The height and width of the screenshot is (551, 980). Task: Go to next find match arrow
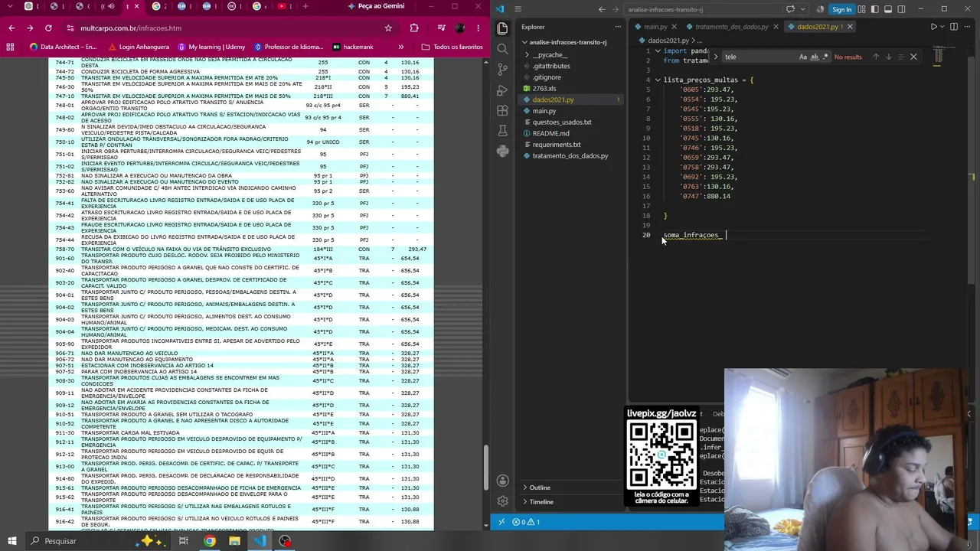tap(888, 57)
